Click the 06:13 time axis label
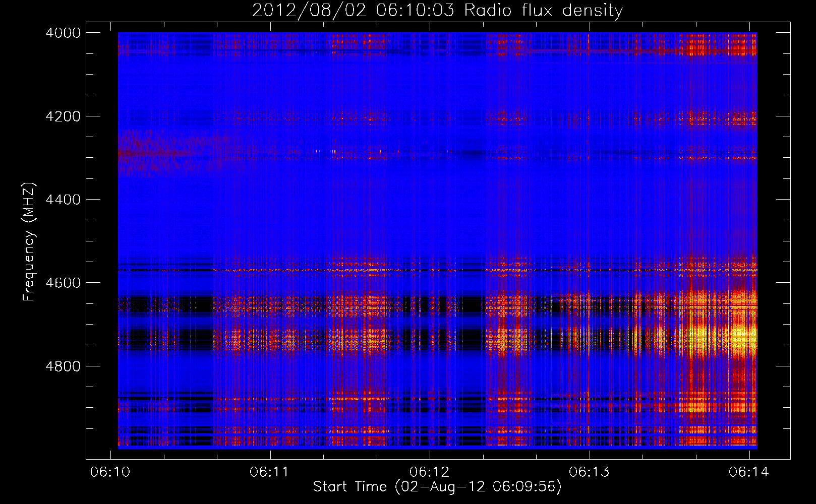The height and width of the screenshot is (504, 816). (x=589, y=472)
